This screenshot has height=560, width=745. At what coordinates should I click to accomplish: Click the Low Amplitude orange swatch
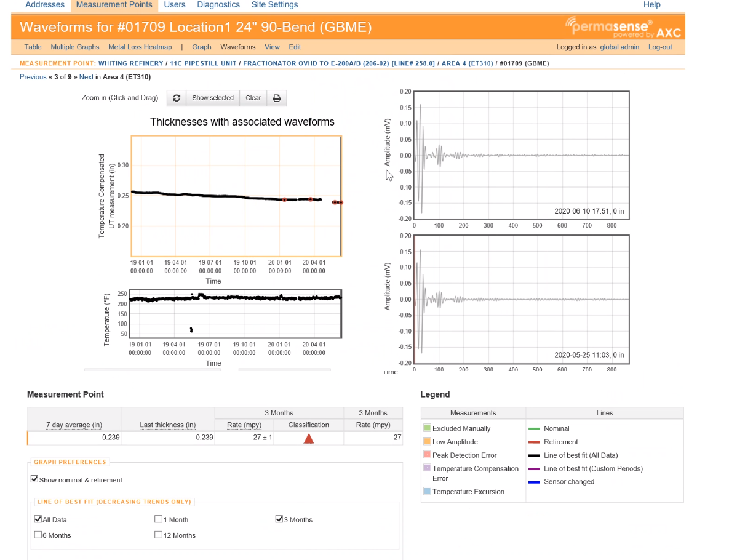click(x=427, y=441)
